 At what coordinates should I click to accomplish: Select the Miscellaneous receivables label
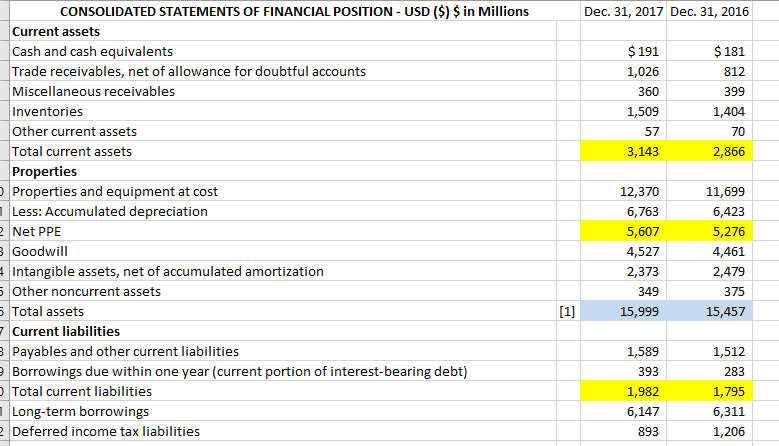point(93,91)
